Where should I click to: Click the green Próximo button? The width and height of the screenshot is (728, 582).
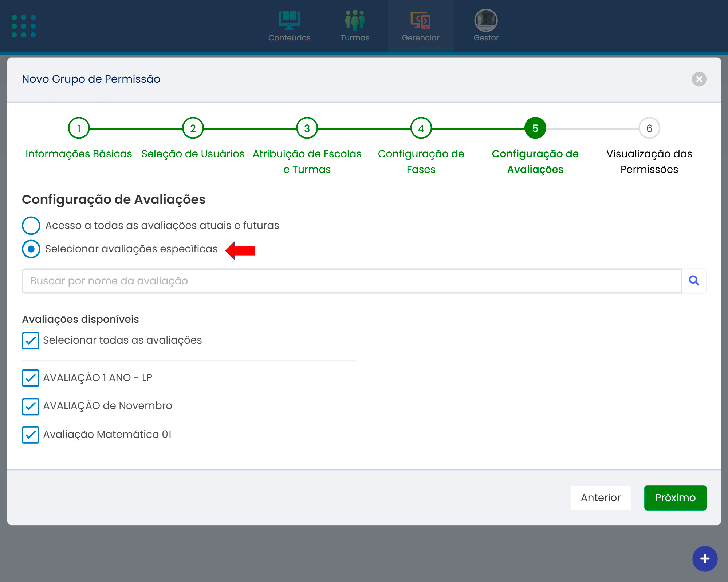[675, 498]
